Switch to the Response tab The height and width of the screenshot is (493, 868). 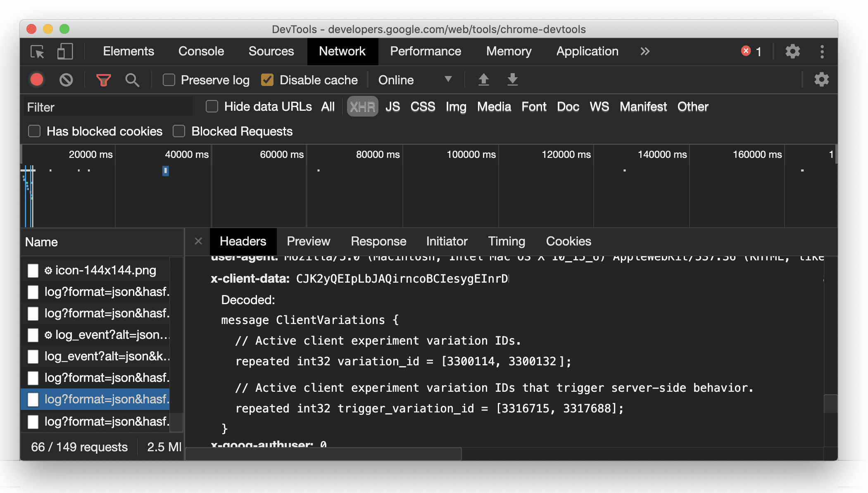[378, 241]
